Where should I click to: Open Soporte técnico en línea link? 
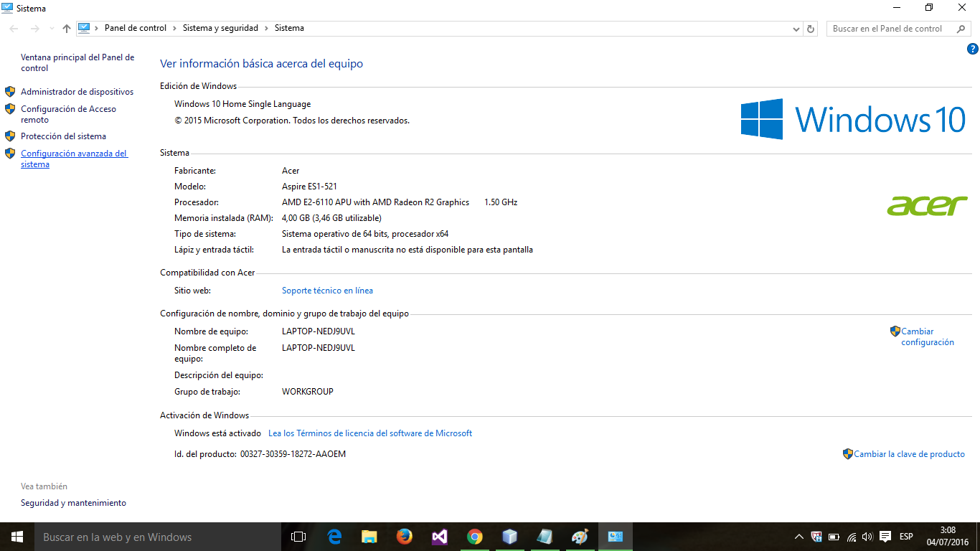pyautogui.click(x=327, y=291)
